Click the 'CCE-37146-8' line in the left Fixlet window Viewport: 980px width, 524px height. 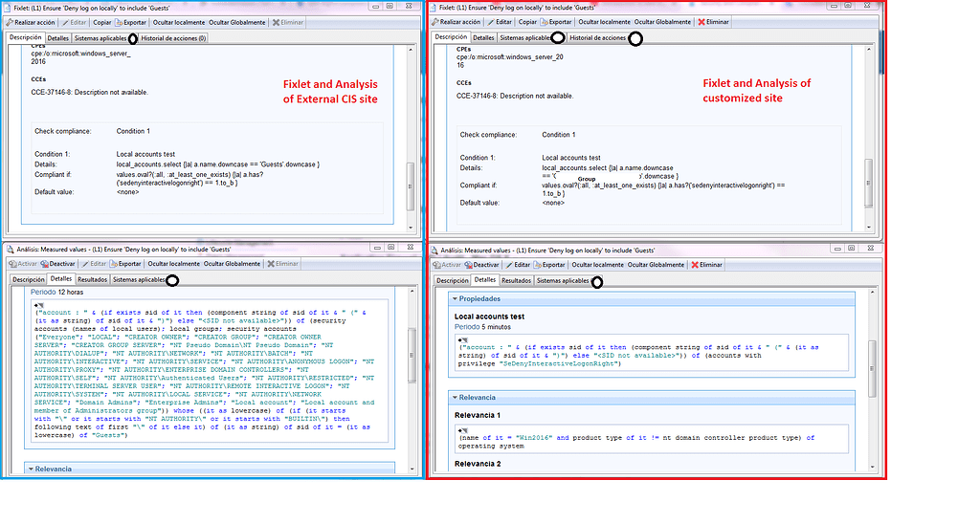pyautogui.click(x=89, y=93)
